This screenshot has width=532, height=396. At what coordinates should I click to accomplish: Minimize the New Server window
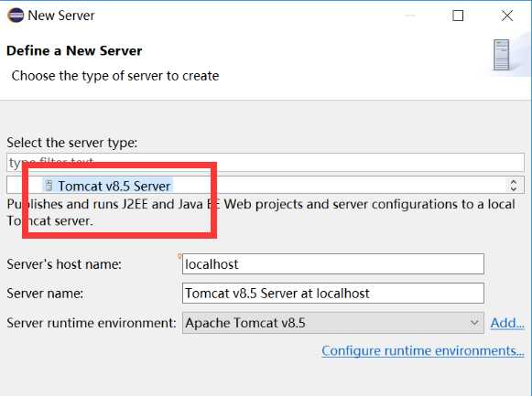pos(410,16)
